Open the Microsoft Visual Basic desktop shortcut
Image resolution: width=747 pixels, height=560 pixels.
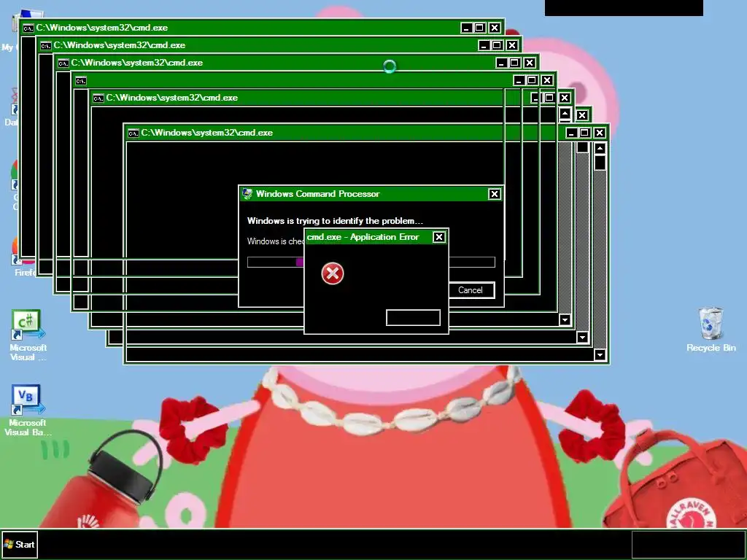(x=28, y=410)
